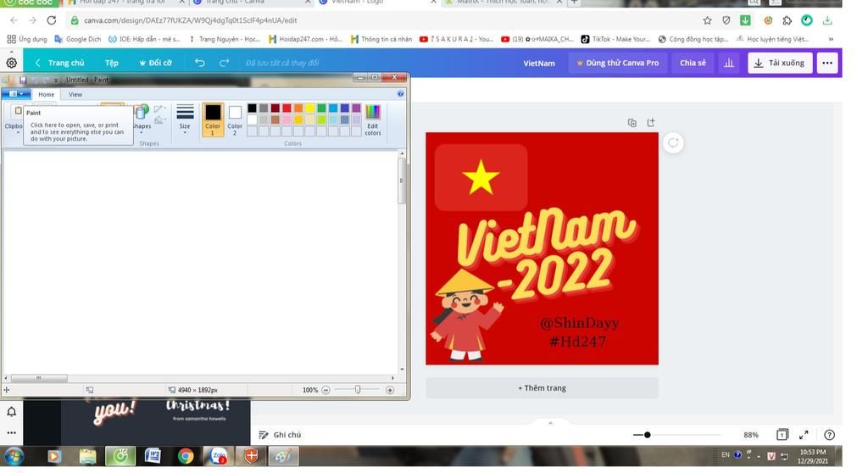Switch to the Paint Home tab

(x=46, y=95)
